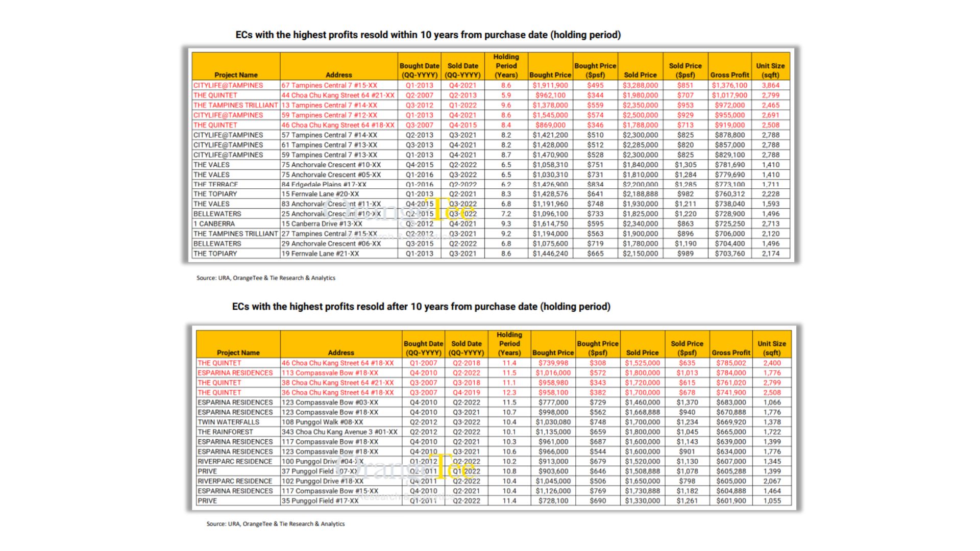Select the unit size cell "3,864"
The height and width of the screenshot is (551, 980).
point(770,85)
